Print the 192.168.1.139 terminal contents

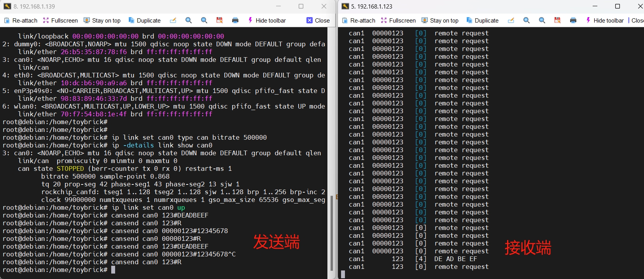coord(235,20)
